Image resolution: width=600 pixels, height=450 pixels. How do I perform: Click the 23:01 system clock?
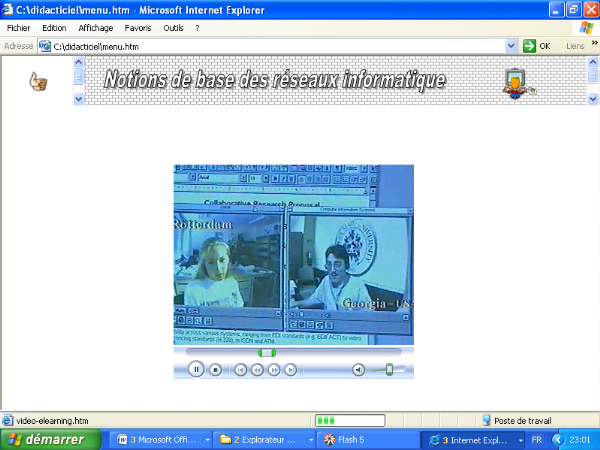pyautogui.click(x=580, y=440)
